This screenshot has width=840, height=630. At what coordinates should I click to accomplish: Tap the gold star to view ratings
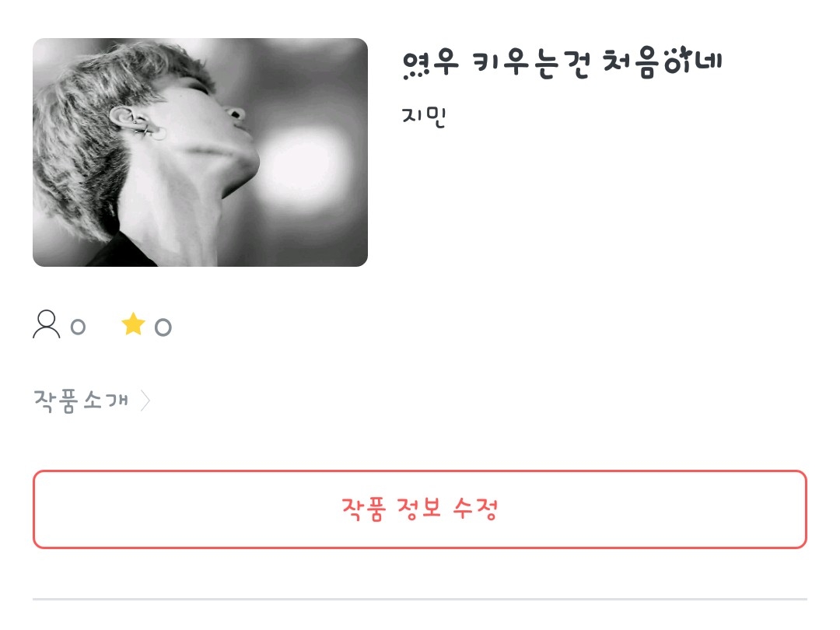point(134,324)
